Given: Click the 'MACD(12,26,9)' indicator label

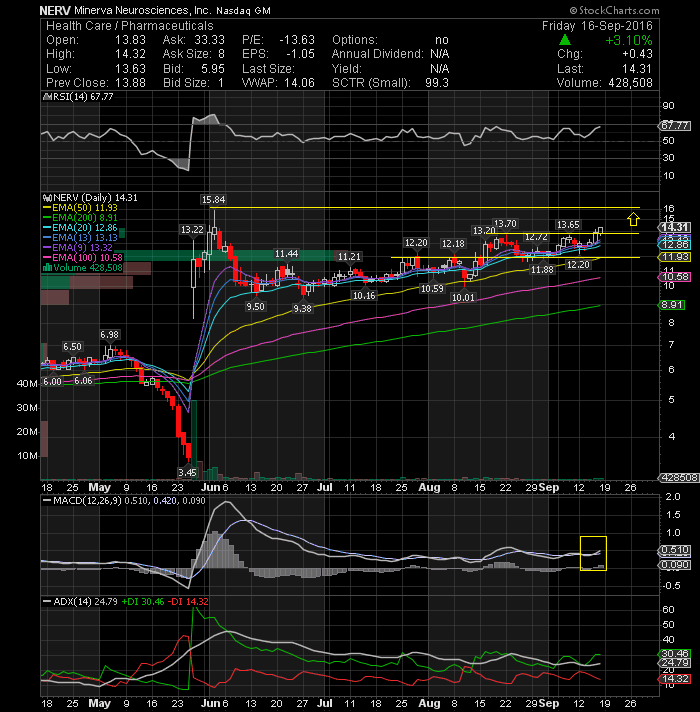Looking at the screenshot, I should [87, 500].
